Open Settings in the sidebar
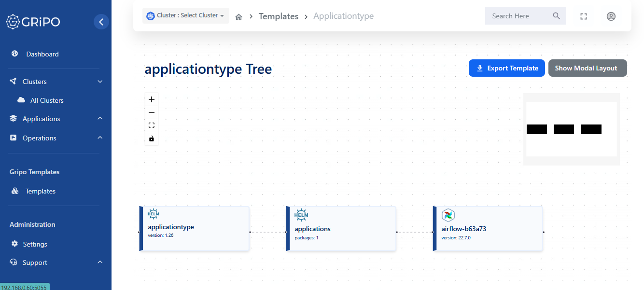This screenshot has width=644, height=290. (x=35, y=244)
